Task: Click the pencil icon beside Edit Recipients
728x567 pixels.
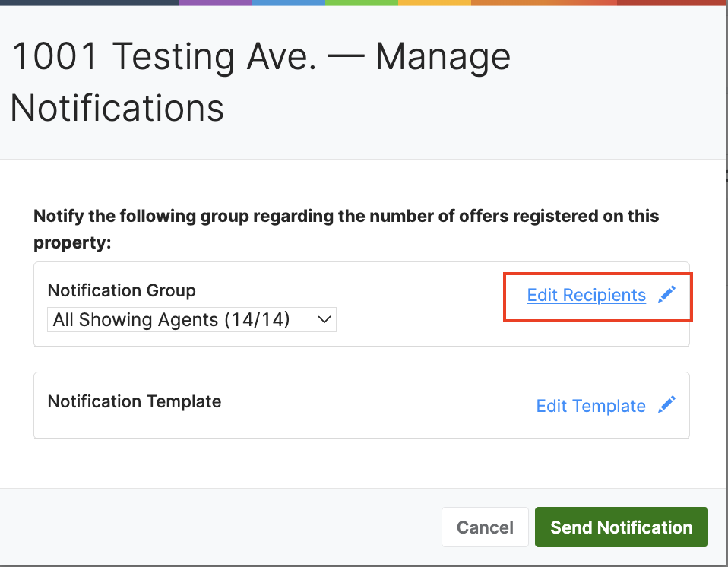Action: pyautogui.click(x=666, y=294)
